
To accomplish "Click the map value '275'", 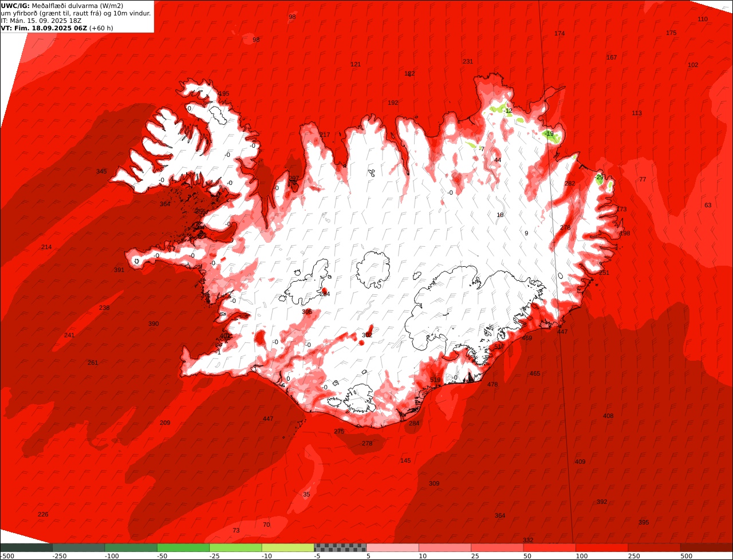I will pyautogui.click(x=339, y=431).
